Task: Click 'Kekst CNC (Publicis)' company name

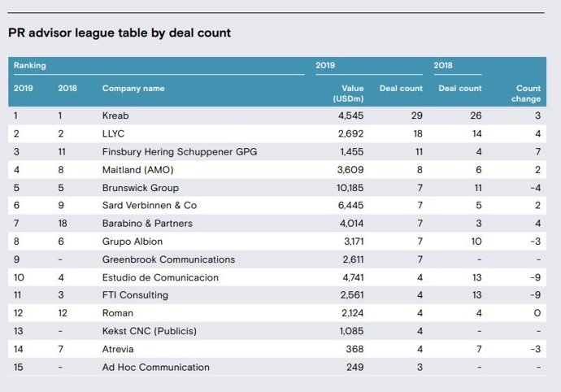Action: coord(150,331)
